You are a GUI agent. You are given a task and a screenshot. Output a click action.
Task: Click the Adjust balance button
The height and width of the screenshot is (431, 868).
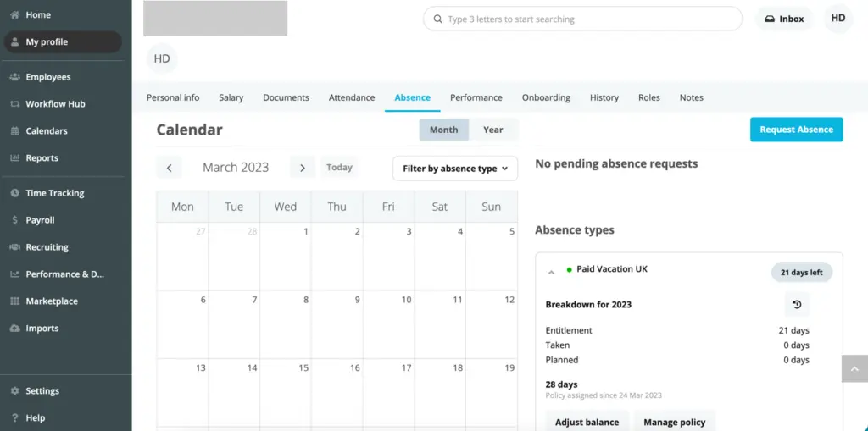click(587, 422)
